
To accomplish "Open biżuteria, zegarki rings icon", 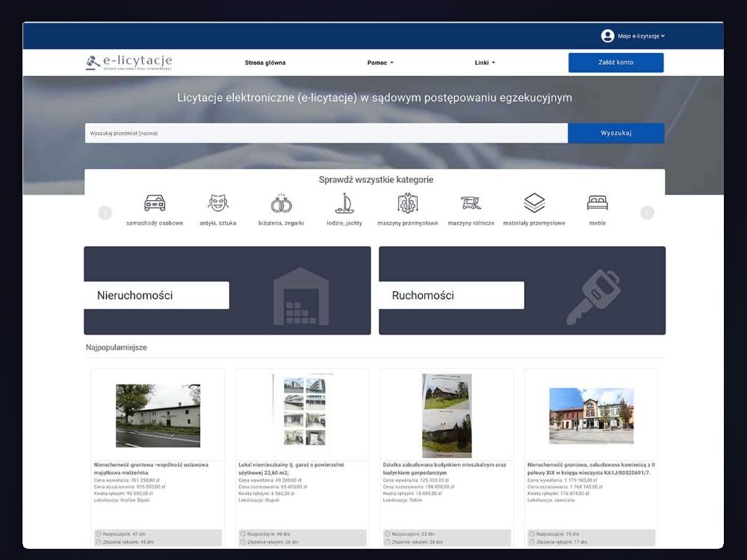I will (x=281, y=203).
